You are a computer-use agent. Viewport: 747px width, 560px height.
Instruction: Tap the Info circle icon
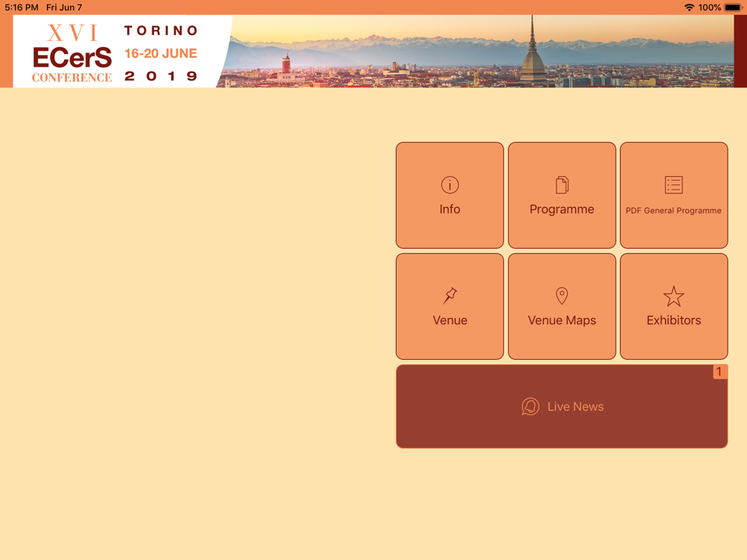[450, 184]
